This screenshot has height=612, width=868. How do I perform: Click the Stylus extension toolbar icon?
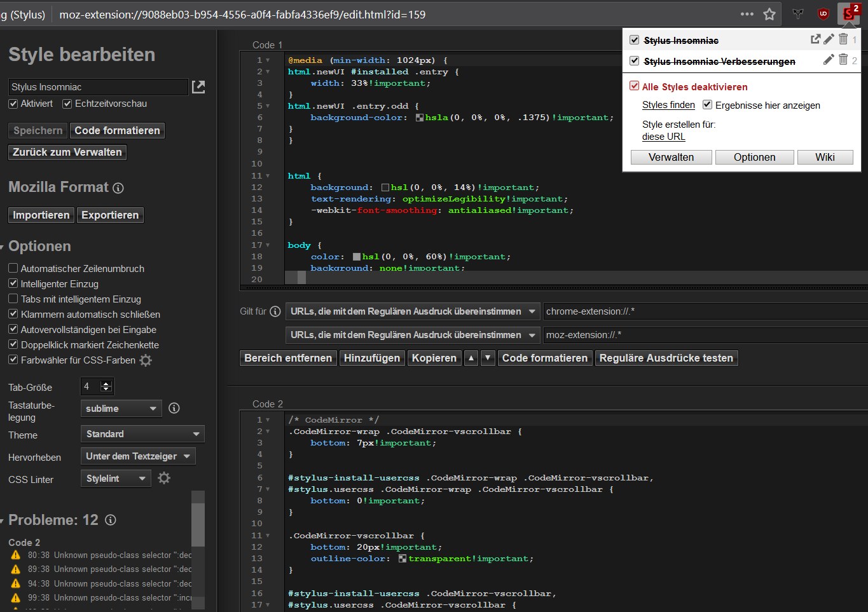pyautogui.click(x=848, y=14)
